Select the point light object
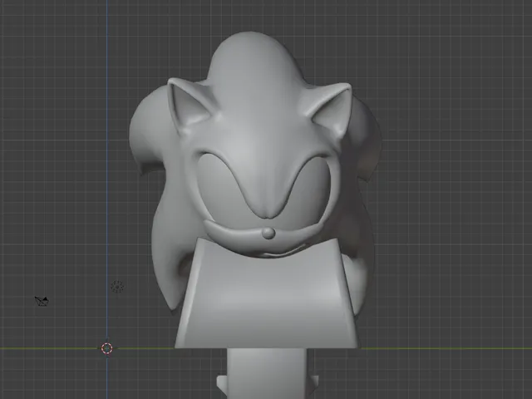The image size is (532, 399). click(117, 287)
